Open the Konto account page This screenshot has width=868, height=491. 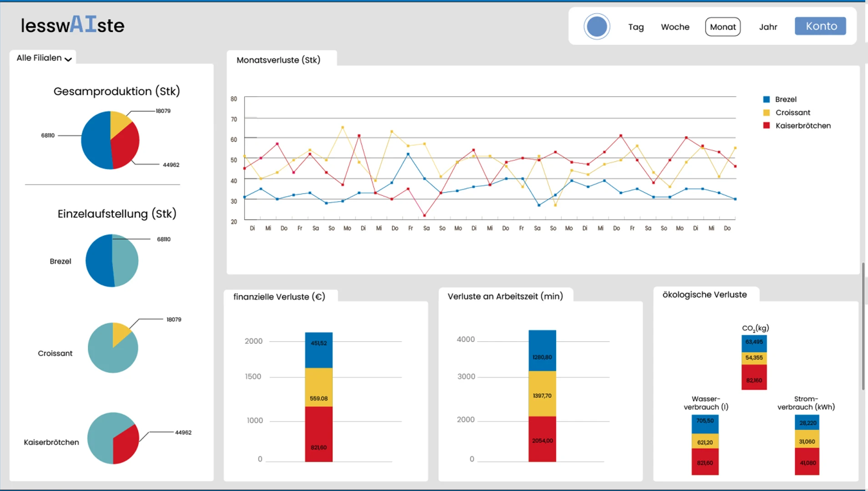(821, 26)
